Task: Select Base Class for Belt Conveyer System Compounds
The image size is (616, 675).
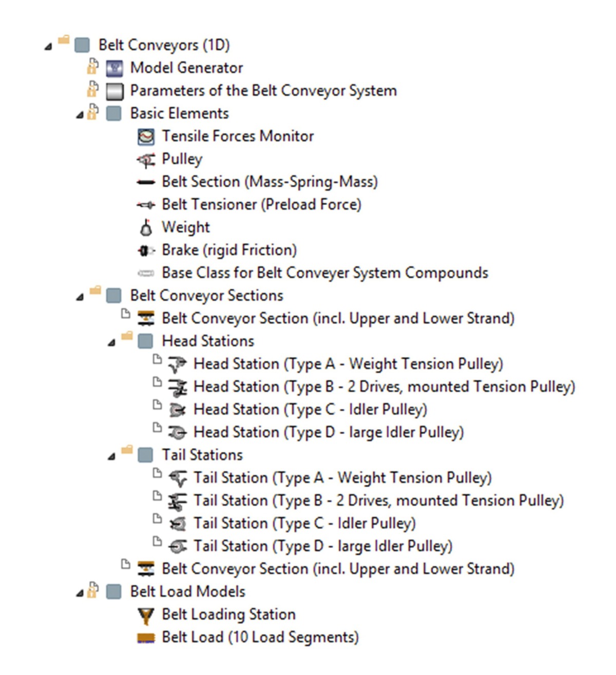Action: pos(325,273)
